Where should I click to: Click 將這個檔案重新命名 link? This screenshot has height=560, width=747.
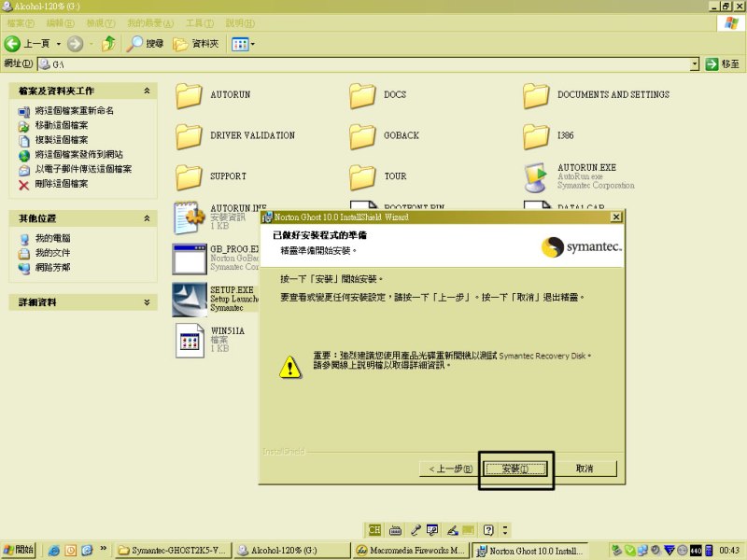click(74, 110)
